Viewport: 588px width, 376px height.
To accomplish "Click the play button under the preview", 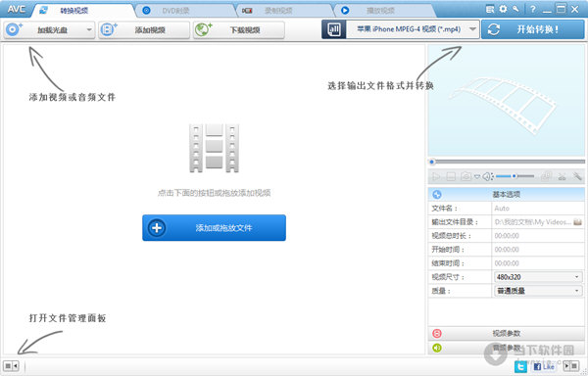I will pyautogui.click(x=436, y=176).
